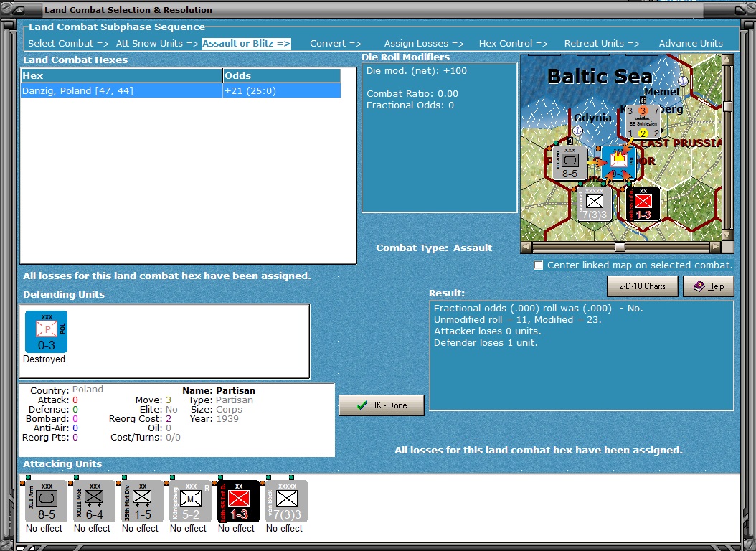Click the Odds column header
This screenshot has width=756, height=551.
pyautogui.click(x=282, y=75)
